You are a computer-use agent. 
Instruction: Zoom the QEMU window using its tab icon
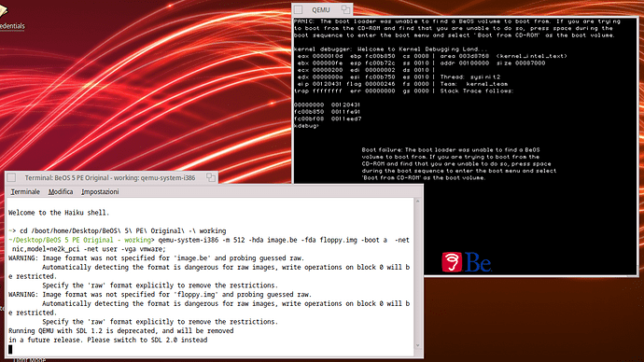346,9
